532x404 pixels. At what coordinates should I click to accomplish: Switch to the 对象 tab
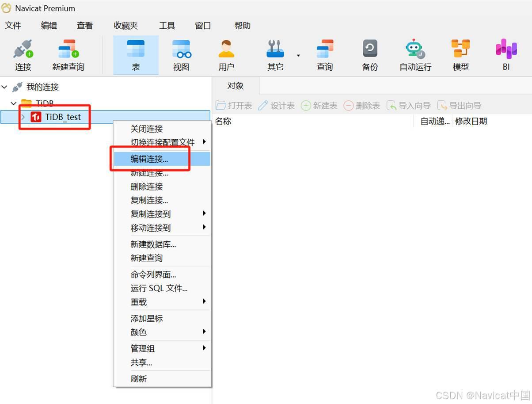[235, 86]
